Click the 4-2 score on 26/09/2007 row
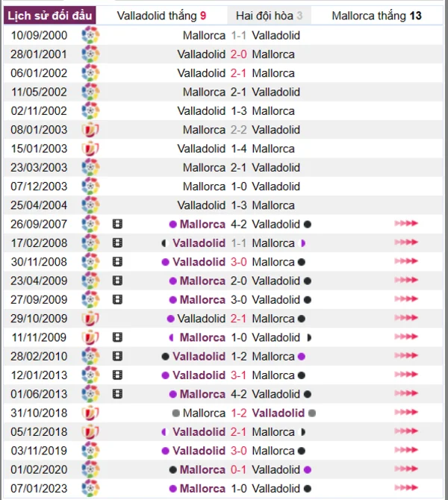Viewport: 448px width, 500px height. click(x=239, y=224)
